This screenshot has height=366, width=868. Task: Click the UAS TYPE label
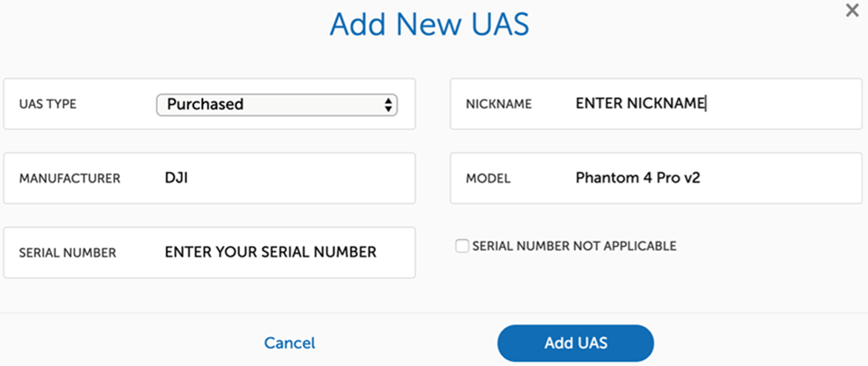pyautogui.click(x=48, y=104)
